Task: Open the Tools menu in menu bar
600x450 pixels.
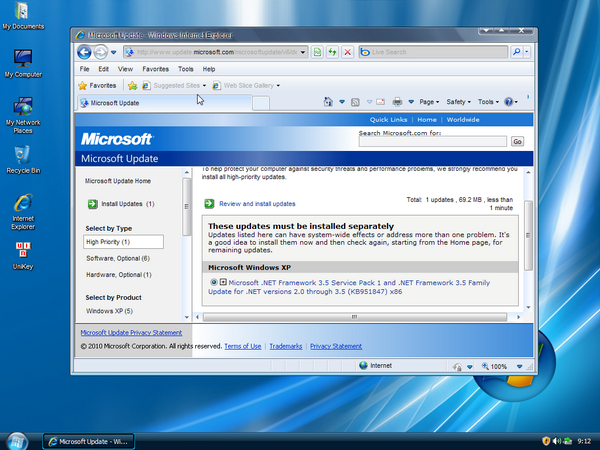Action: pos(185,69)
